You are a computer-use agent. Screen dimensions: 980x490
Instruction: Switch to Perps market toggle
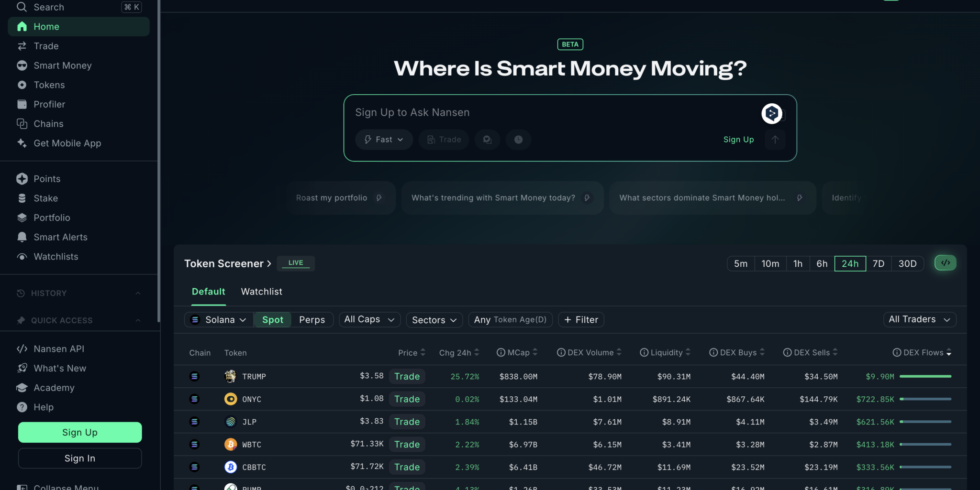[312, 320]
